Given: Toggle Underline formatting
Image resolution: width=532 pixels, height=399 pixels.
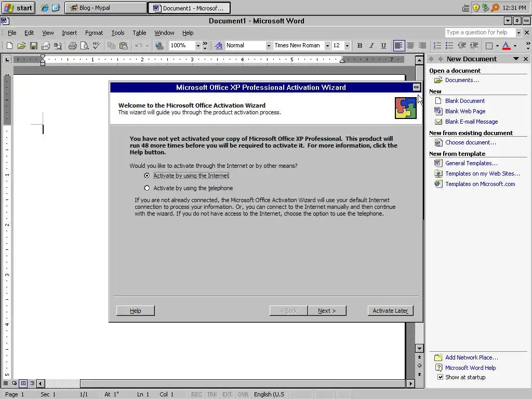Looking at the screenshot, I should tap(383, 46).
